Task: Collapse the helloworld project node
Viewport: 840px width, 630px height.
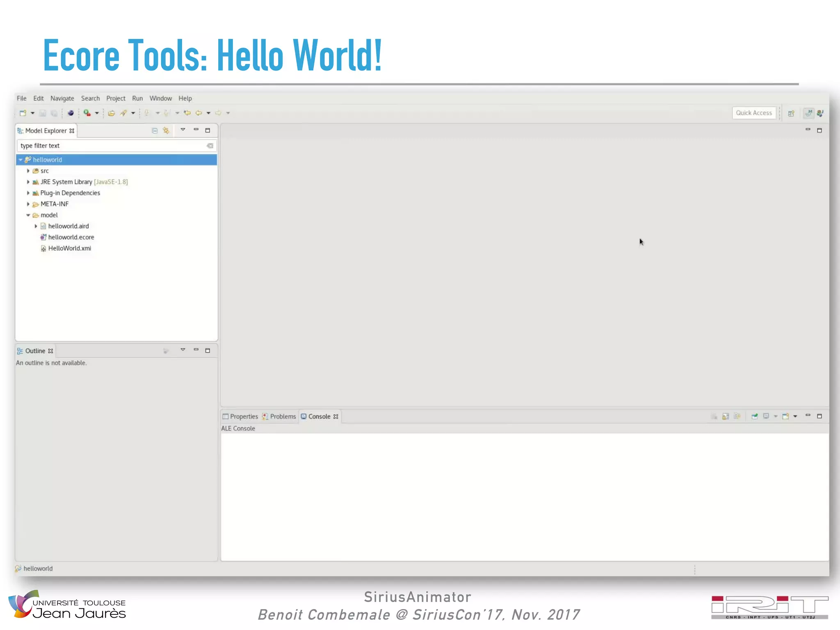Action: 21,160
